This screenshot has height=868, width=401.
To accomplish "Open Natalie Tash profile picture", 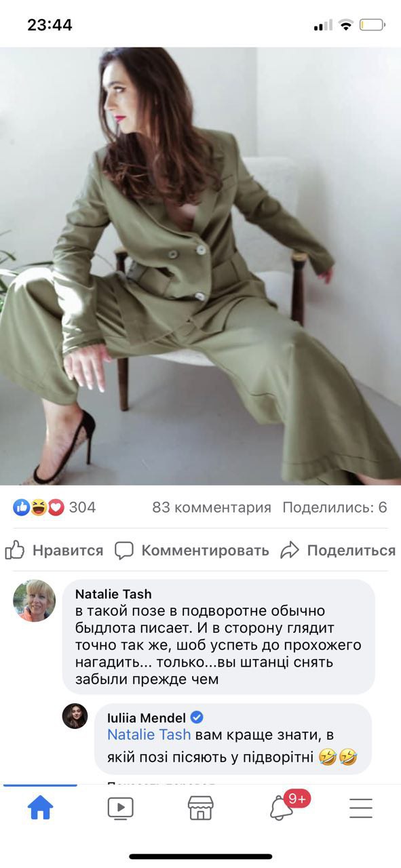I will [x=34, y=601].
